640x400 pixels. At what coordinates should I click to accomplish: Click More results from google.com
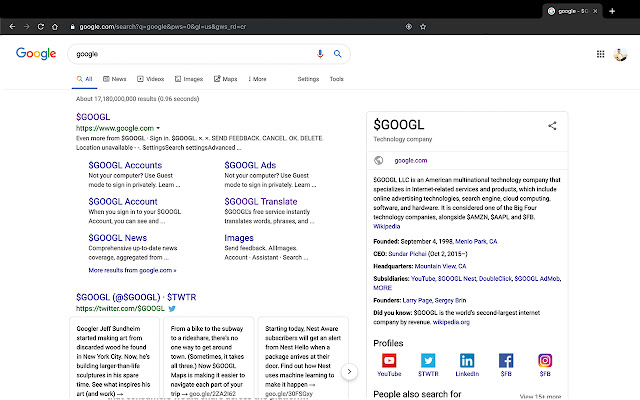(132, 270)
